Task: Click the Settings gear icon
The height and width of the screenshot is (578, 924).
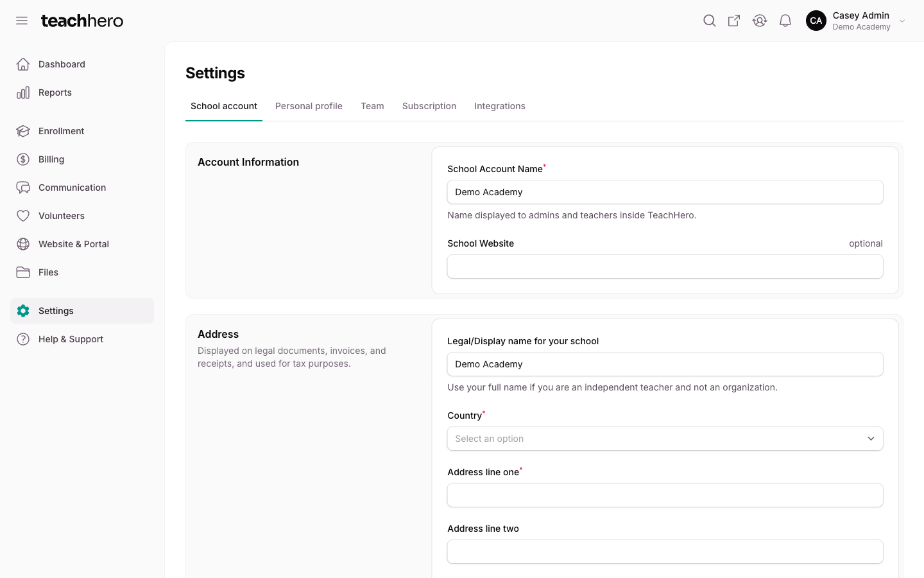Action: point(23,311)
